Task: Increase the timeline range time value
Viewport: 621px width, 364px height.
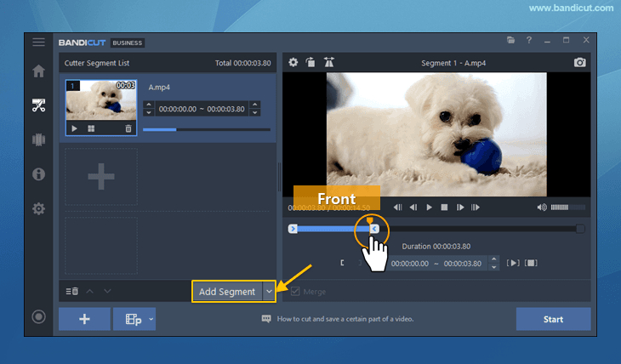Action: pyautogui.click(x=493, y=259)
